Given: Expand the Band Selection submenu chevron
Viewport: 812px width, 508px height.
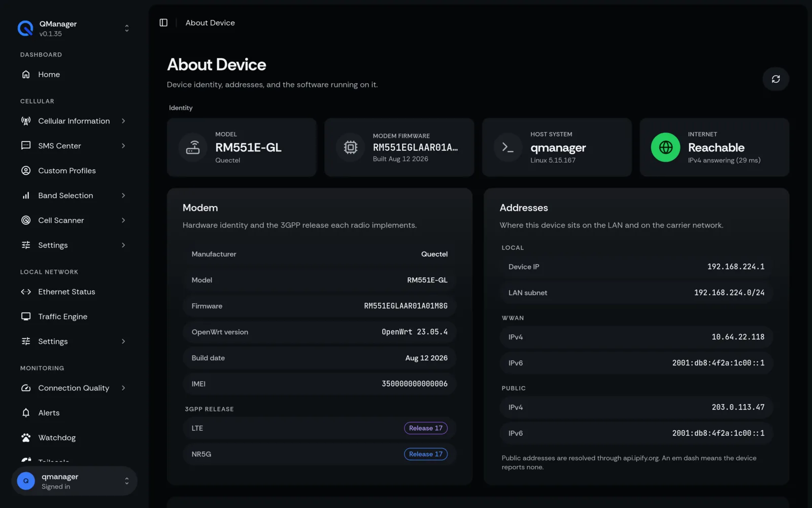Looking at the screenshot, I should click(x=123, y=196).
